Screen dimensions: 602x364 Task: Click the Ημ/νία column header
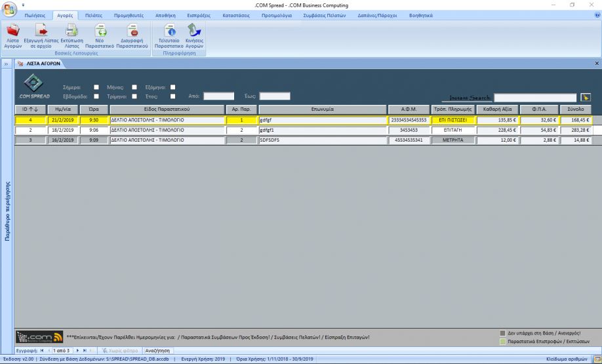click(x=62, y=110)
